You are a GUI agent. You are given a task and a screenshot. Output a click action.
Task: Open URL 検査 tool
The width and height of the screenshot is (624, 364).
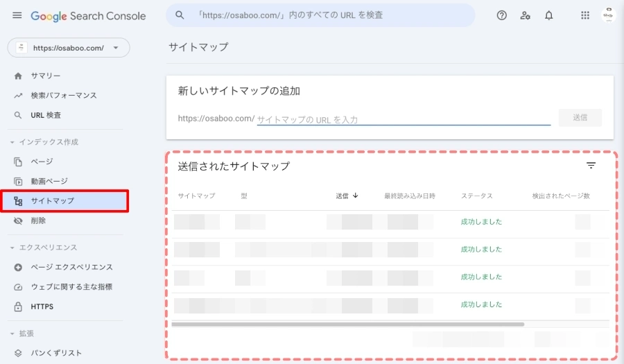tap(46, 115)
